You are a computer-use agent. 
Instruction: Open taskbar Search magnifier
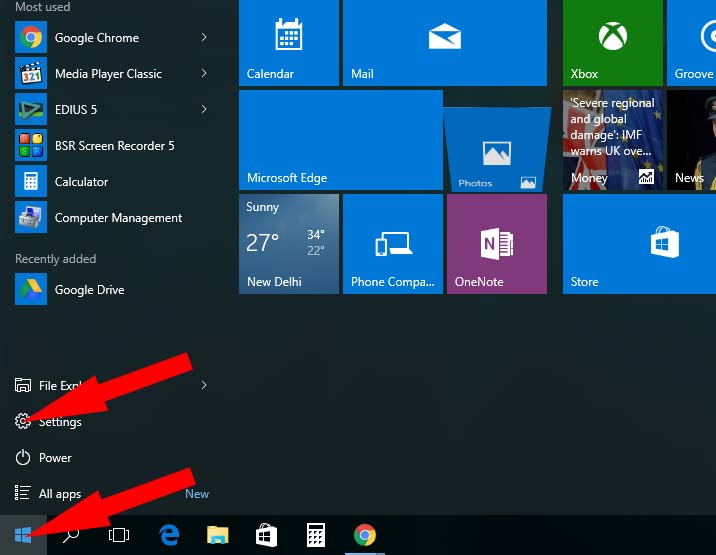(71, 535)
